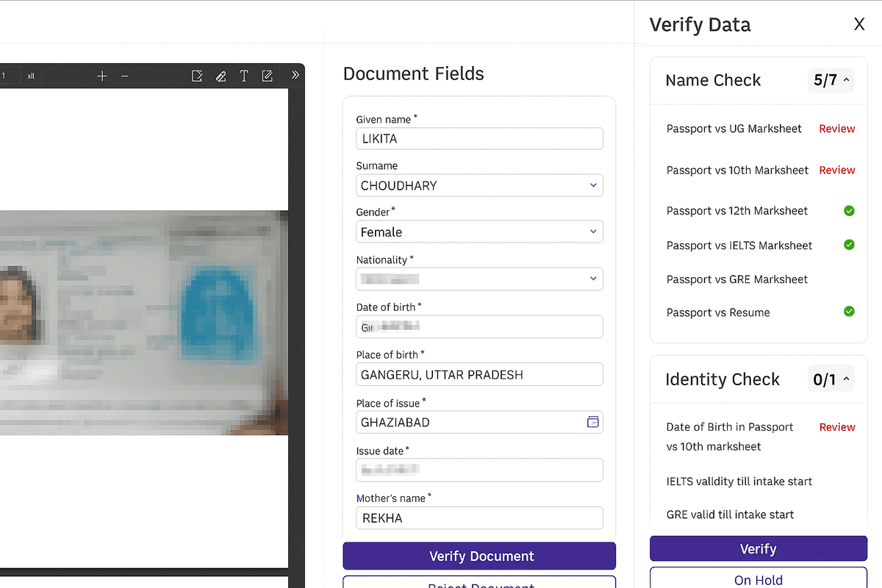The width and height of the screenshot is (882, 588).
Task: Collapse the Name Check section
Action: [x=845, y=80]
